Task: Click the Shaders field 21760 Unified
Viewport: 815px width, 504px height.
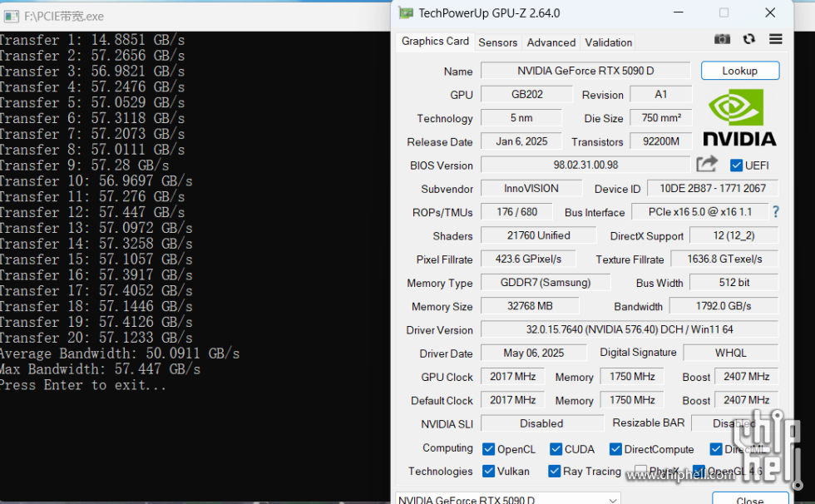Action: point(539,235)
